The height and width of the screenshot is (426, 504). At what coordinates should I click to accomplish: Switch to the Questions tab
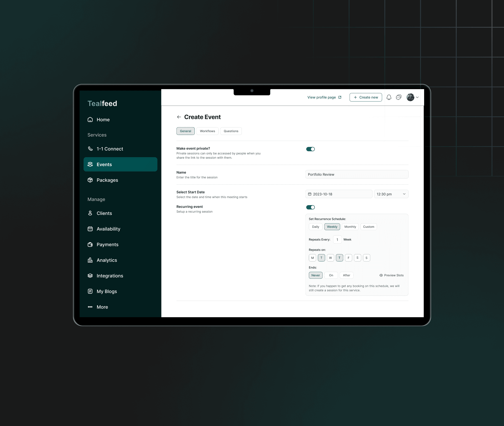click(231, 131)
